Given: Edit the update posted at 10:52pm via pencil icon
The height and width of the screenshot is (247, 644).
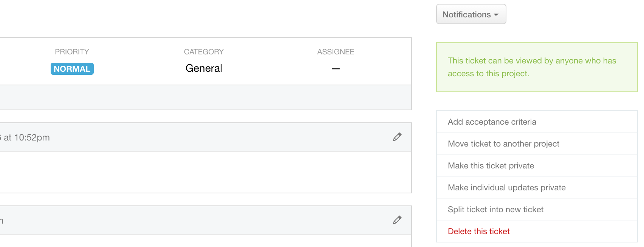Looking at the screenshot, I should [397, 137].
